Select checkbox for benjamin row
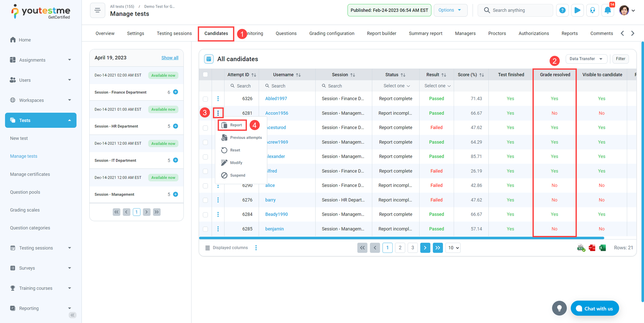This screenshot has height=323, width=644. click(205, 229)
